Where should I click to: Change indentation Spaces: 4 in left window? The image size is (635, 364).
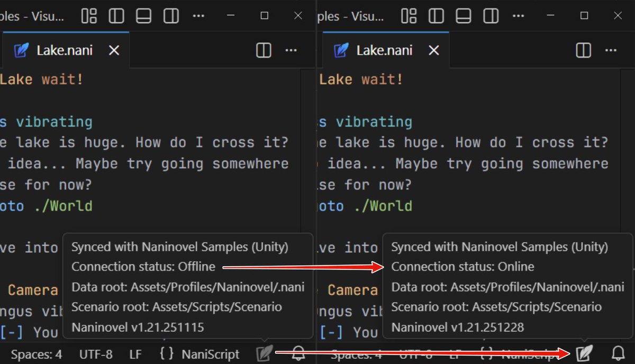click(37, 354)
